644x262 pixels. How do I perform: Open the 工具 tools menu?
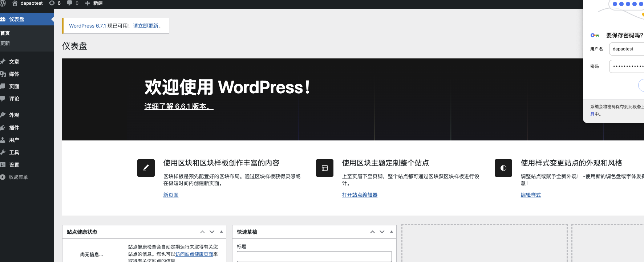[x=27, y=152]
